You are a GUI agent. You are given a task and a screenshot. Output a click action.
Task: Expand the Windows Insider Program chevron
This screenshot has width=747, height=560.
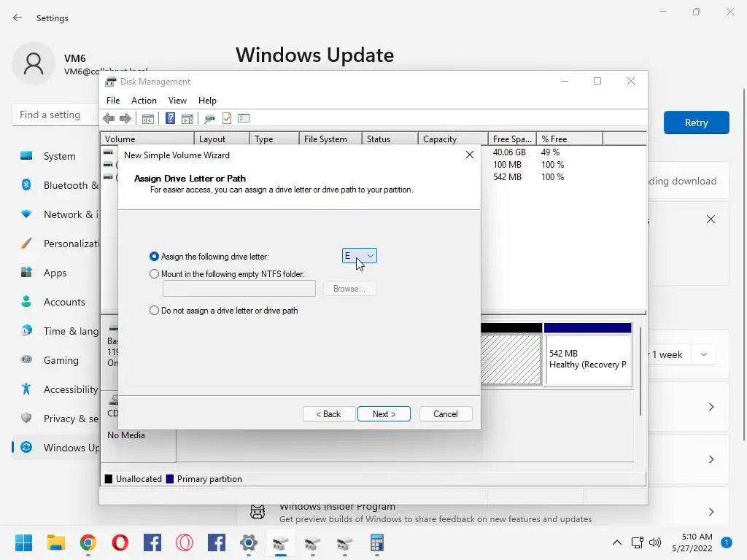click(711, 512)
